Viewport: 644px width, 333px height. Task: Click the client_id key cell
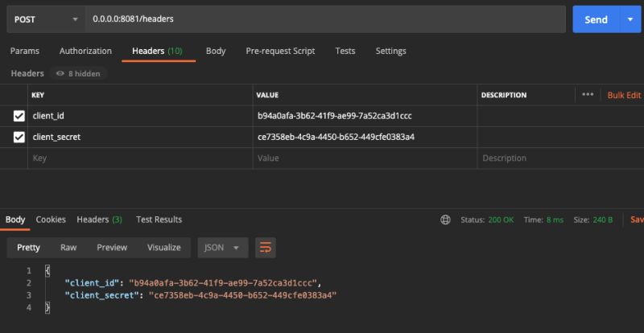[140, 116]
